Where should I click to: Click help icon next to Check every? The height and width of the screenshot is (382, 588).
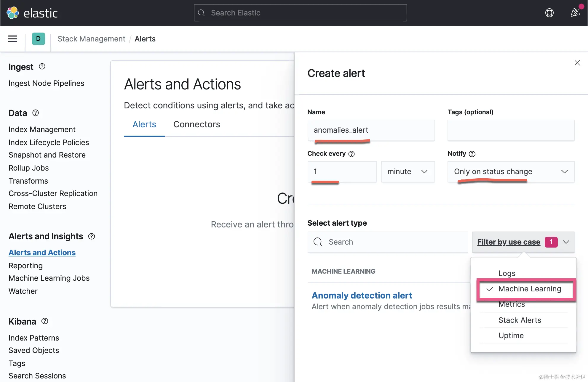tap(351, 154)
